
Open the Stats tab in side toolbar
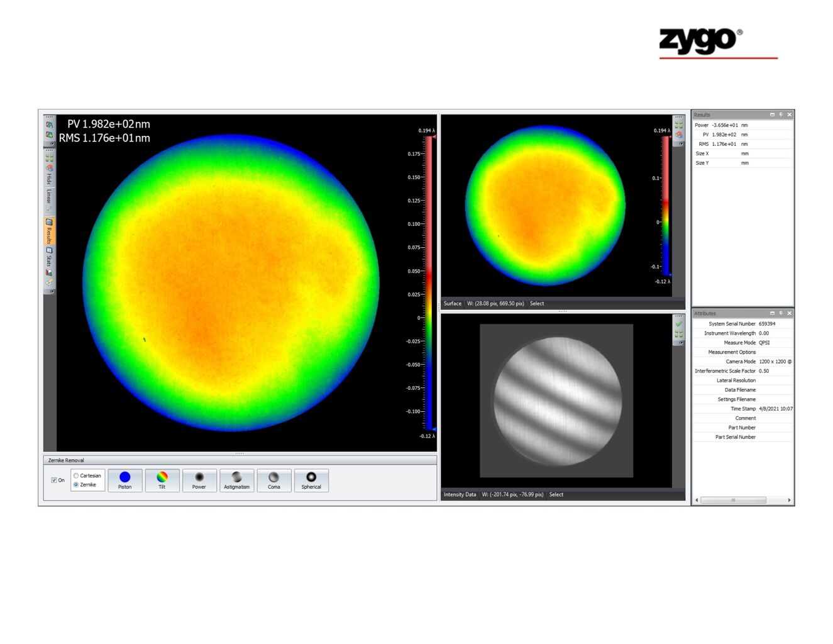point(49,257)
